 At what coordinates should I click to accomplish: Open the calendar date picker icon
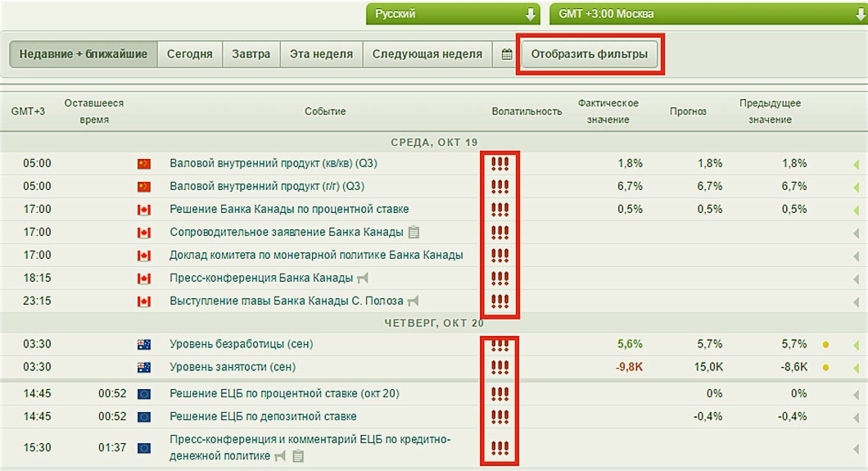pyautogui.click(x=507, y=55)
